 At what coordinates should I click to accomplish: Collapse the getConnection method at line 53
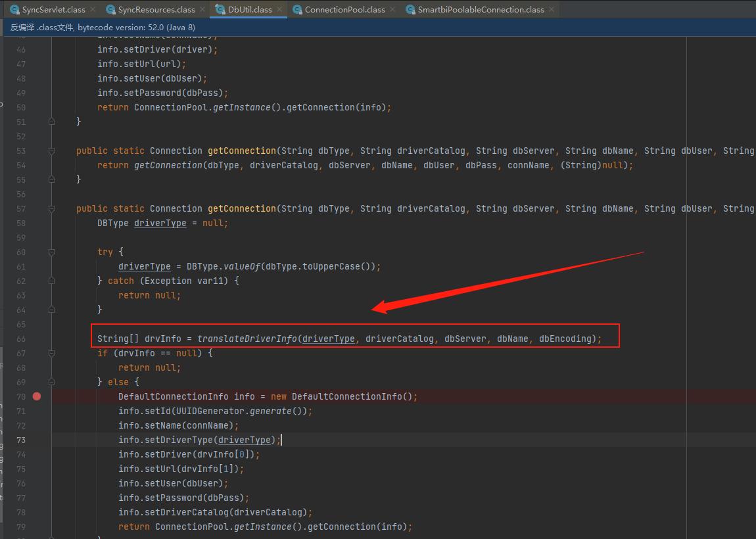click(x=51, y=151)
